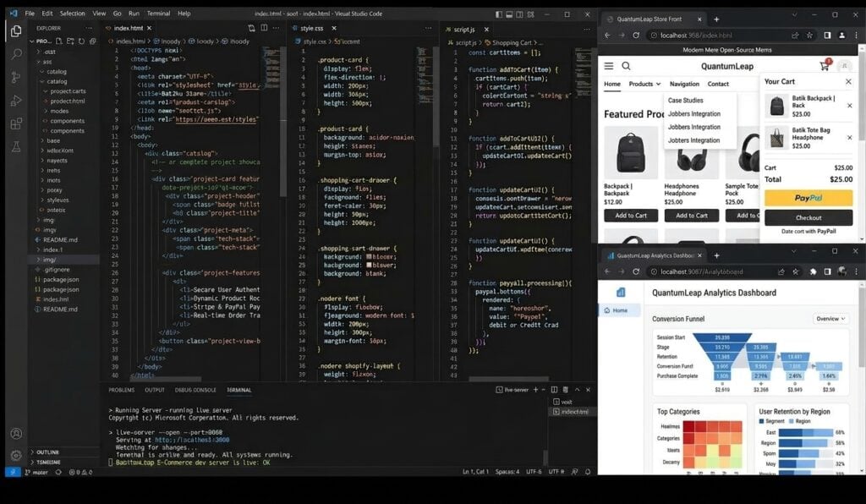Open the Manage gear in activity bar
The width and height of the screenshot is (866, 504).
coord(16,456)
